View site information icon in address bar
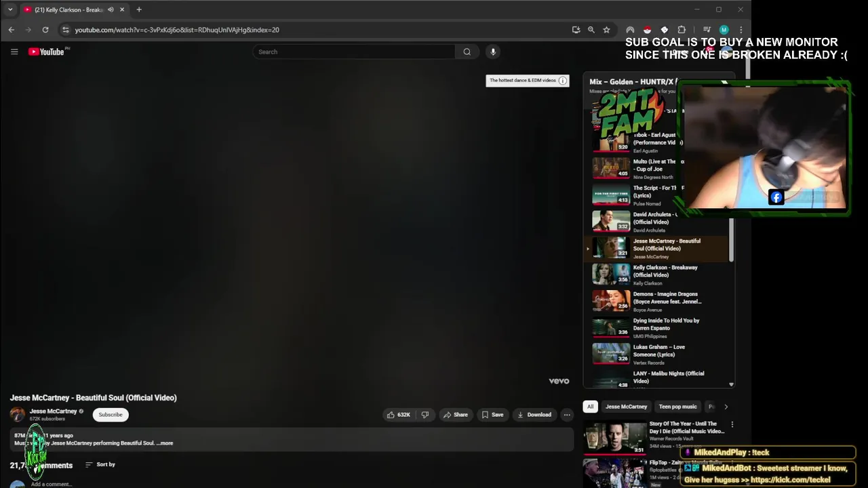868x488 pixels. (65, 30)
